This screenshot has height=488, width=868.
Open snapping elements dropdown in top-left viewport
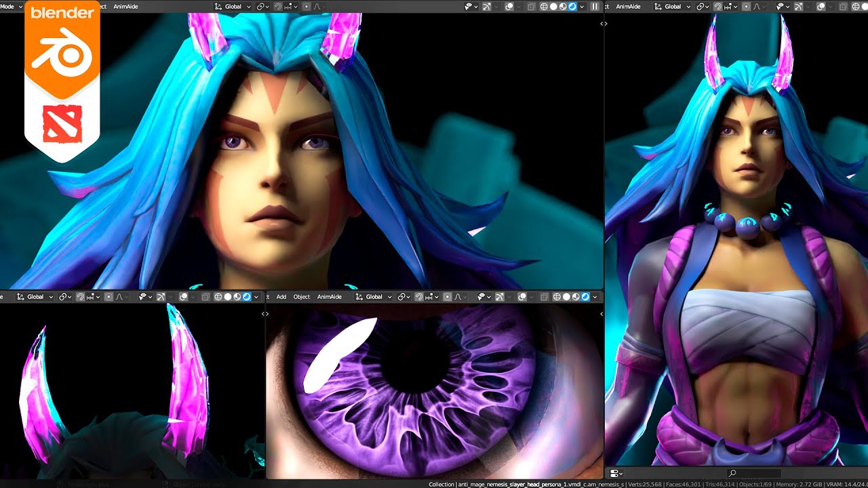291,6
